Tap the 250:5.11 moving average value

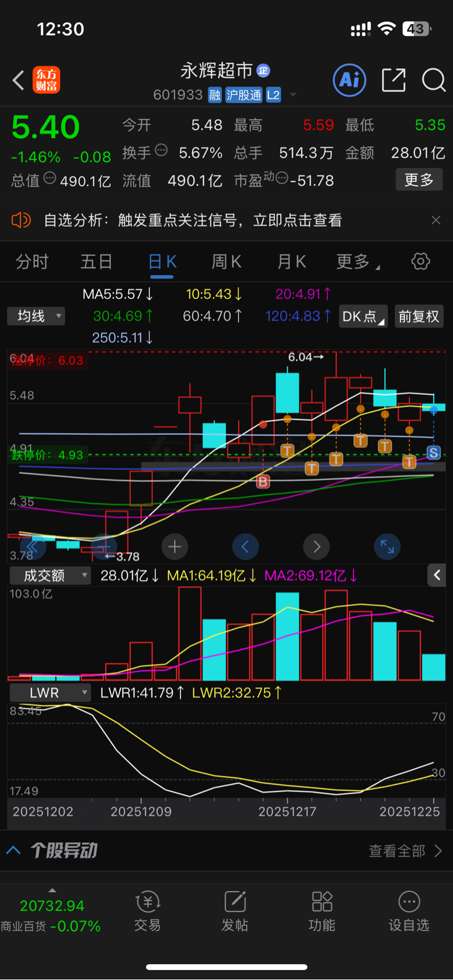coord(123,338)
